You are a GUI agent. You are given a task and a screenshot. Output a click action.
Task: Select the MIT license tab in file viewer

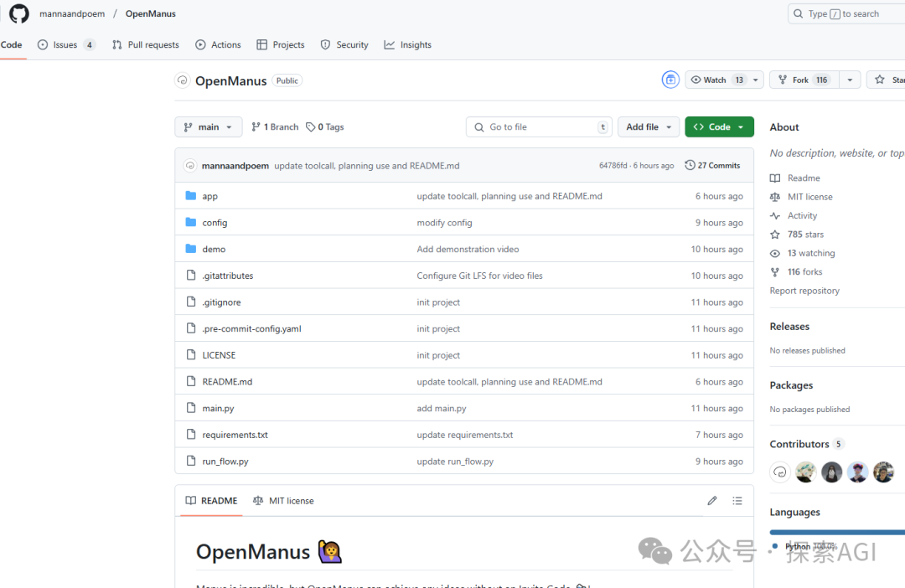click(x=283, y=501)
